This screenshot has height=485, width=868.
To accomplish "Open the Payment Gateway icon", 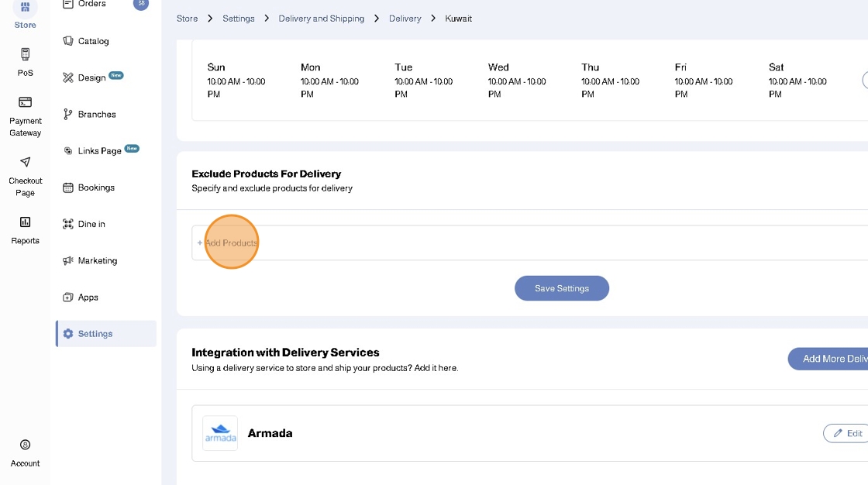I will pos(25,102).
